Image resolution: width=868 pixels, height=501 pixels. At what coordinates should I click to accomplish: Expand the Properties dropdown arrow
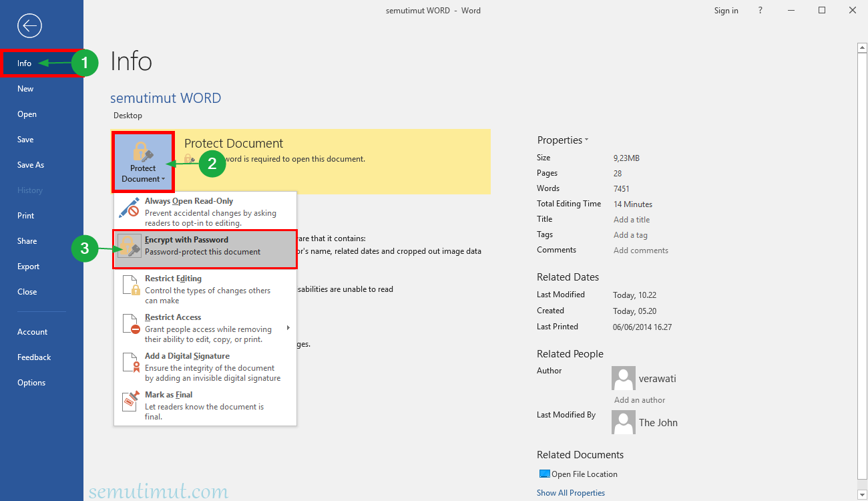point(586,140)
